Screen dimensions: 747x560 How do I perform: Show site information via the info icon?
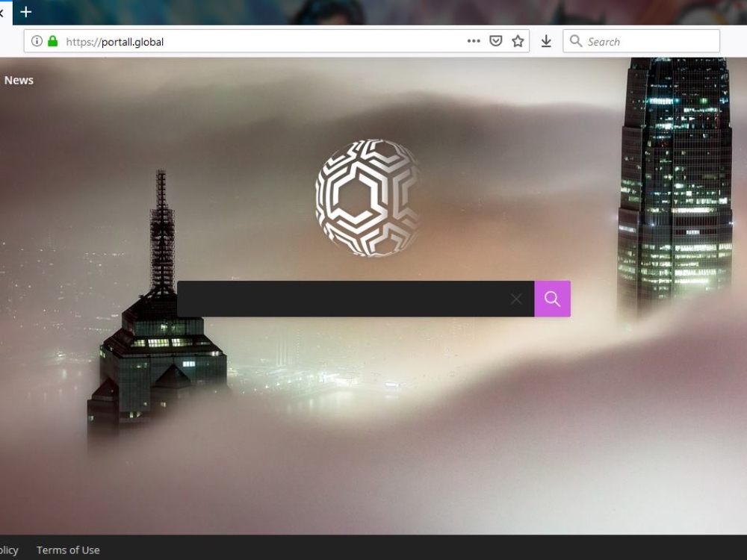[37, 42]
